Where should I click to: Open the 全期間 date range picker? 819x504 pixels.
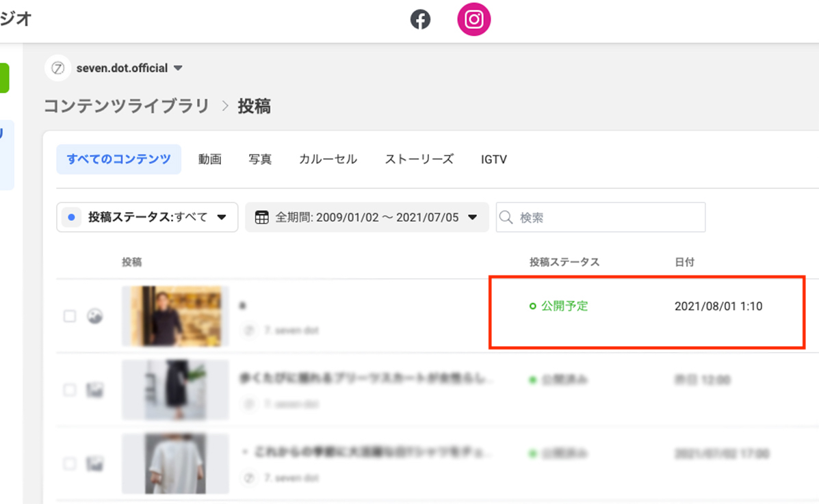click(367, 217)
